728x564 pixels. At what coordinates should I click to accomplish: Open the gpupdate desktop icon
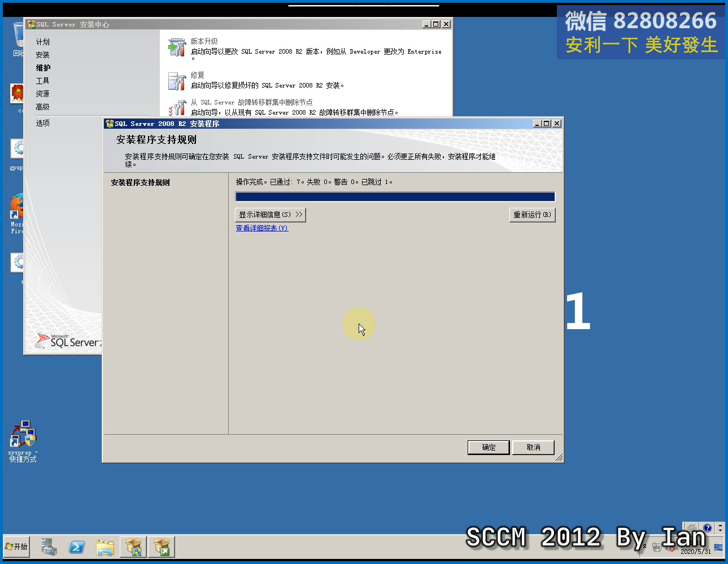[17, 155]
